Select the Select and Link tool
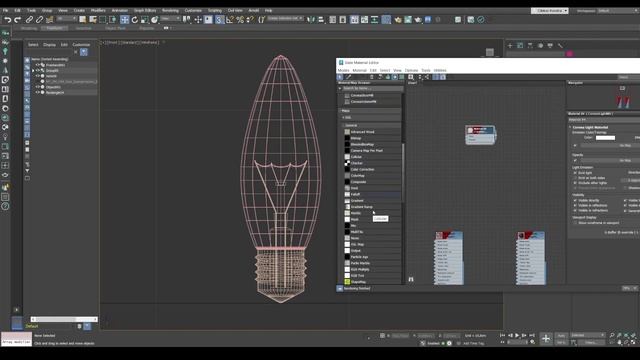The width and height of the screenshot is (640, 360). [x=29, y=20]
